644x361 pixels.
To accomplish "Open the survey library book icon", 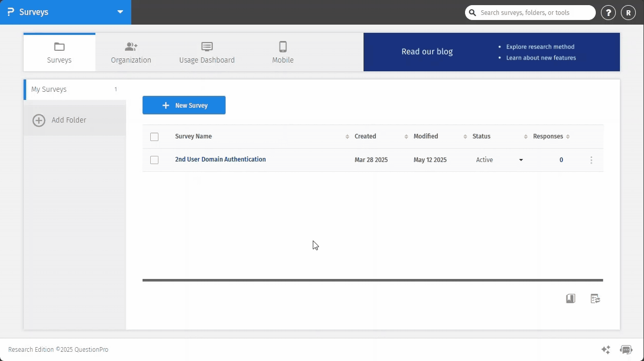I will (x=570, y=298).
